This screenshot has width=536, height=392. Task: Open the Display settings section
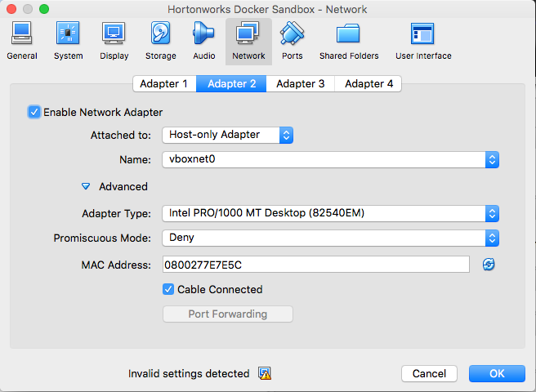pyautogui.click(x=114, y=41)
